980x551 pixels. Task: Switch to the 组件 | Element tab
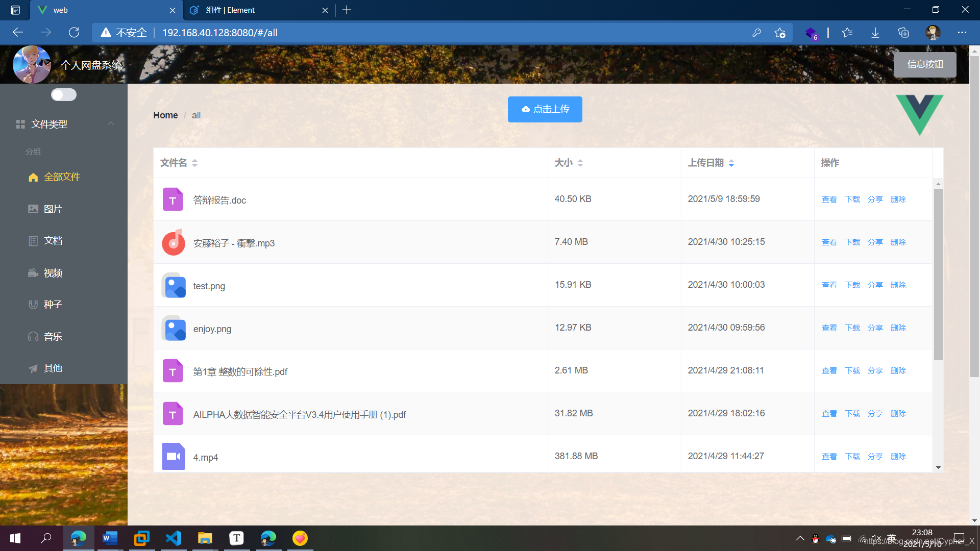pyautogui.click(x=258, y=10)
